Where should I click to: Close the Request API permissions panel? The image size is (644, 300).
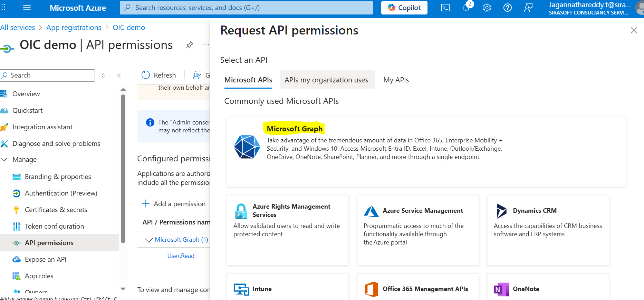click(634, 30)
